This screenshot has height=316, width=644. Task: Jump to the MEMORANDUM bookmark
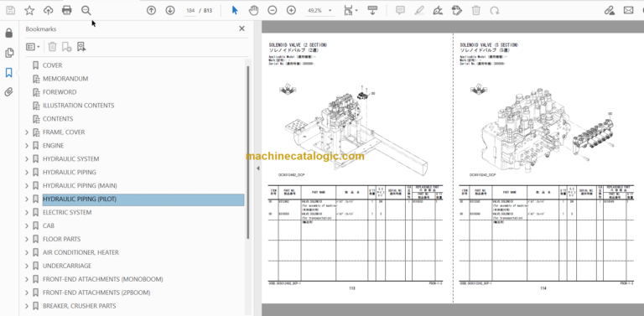(65, 79)
